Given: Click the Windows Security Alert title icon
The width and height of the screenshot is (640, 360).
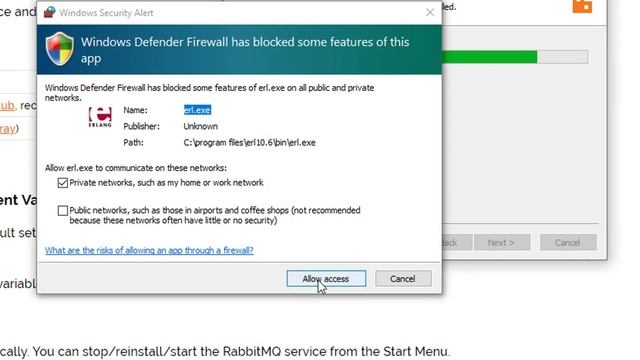Looking at the screenshot, I should tap(50, 12).
